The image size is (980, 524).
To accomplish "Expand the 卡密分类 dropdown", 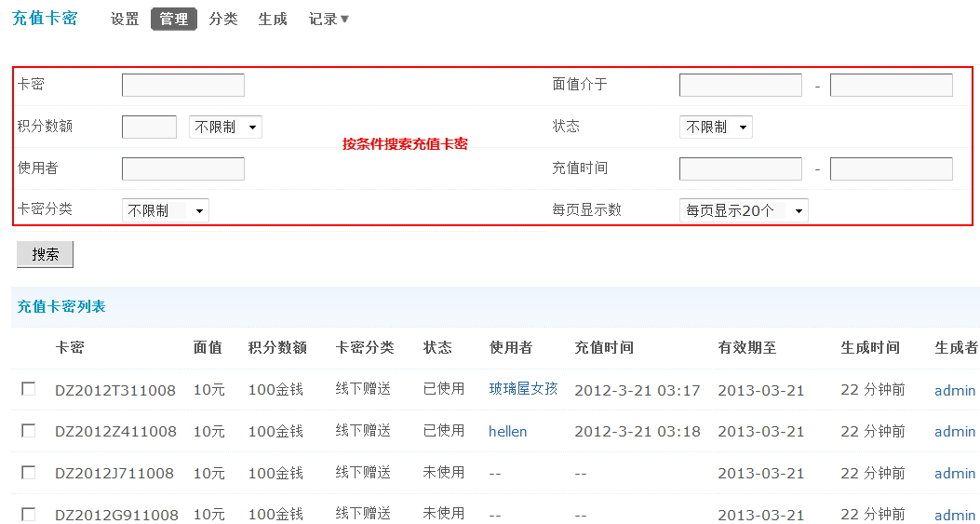I will [x=166, y=211].
